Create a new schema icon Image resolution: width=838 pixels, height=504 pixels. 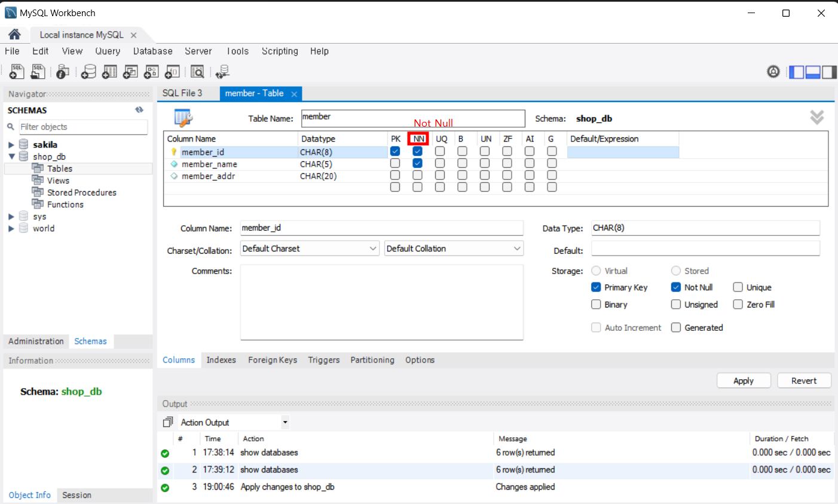pyautogui.click(x=88, y=72)
